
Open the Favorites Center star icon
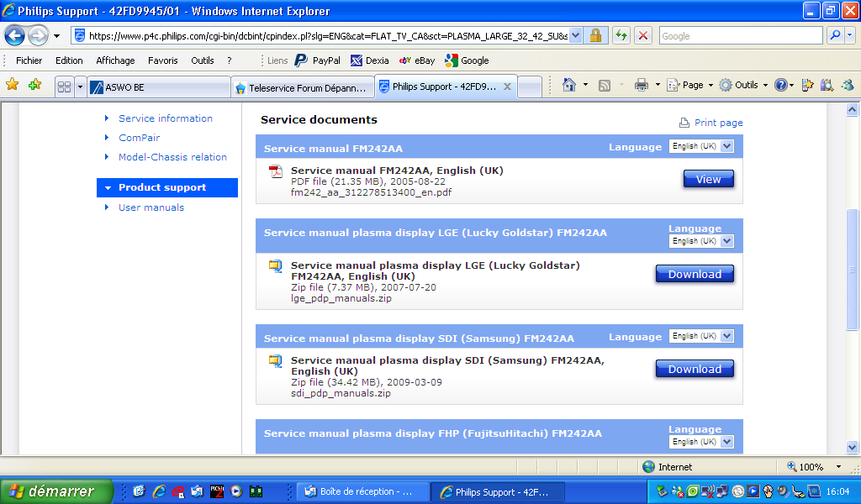pyautogui.click(x=12, y=85)
